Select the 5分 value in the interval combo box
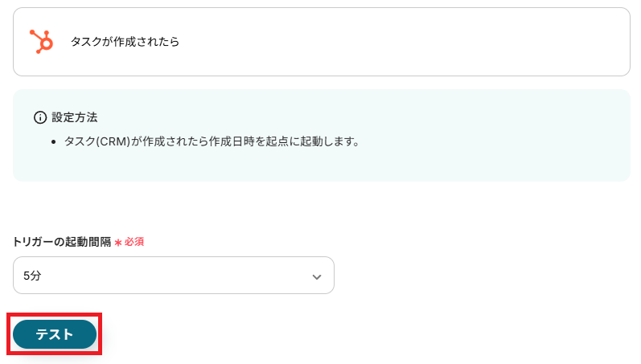Image resolution: width=641 pixels, height=364 pixels. 33,276
